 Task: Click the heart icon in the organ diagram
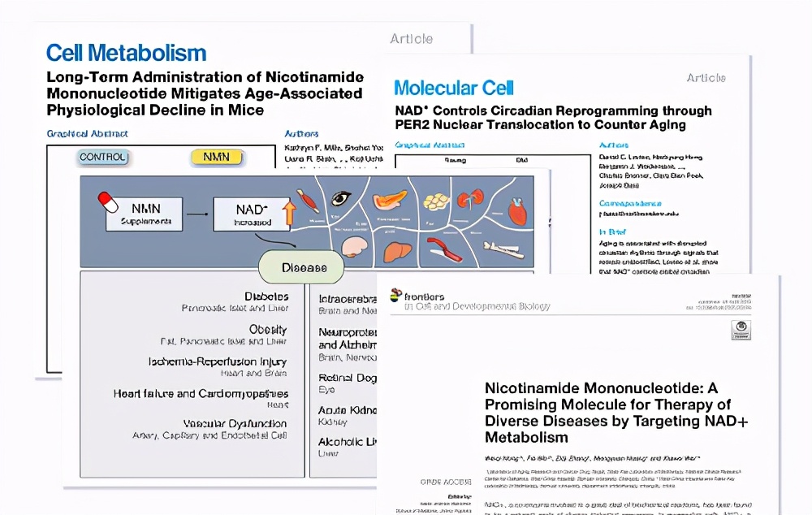pyautogui.click(x=518, y=211)
